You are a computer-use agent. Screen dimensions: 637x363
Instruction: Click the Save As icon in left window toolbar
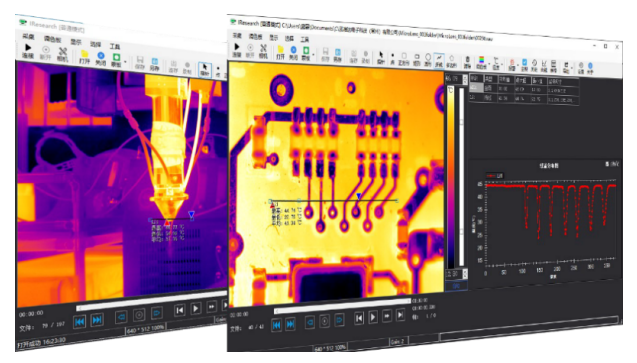[154, 64]
